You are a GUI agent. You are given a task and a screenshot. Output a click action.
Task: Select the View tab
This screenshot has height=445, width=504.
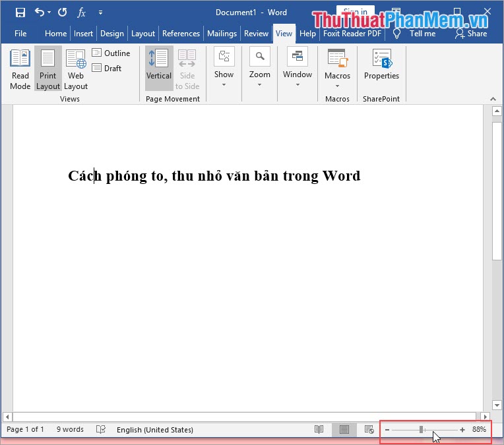tap(284, 34)
